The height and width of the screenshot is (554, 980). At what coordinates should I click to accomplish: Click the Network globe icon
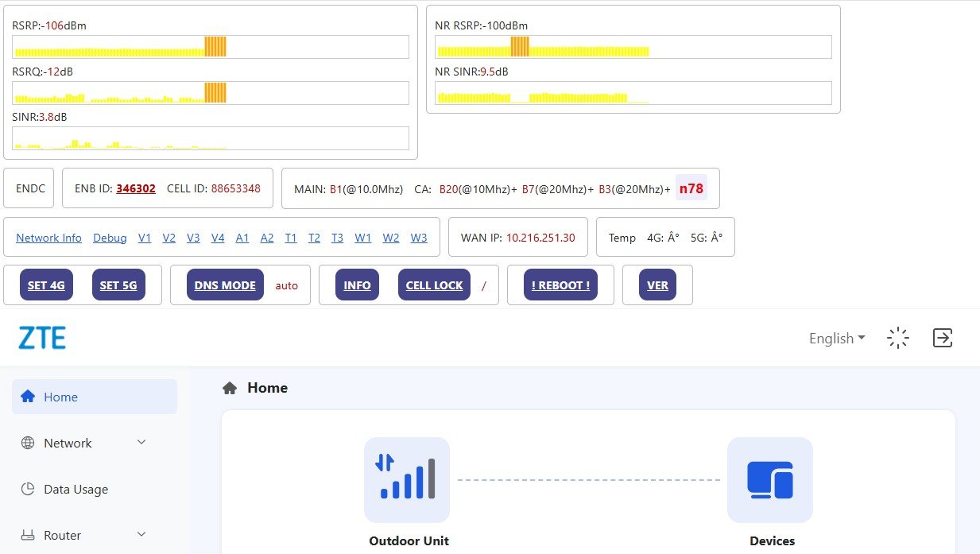click(x=28, y=443)
